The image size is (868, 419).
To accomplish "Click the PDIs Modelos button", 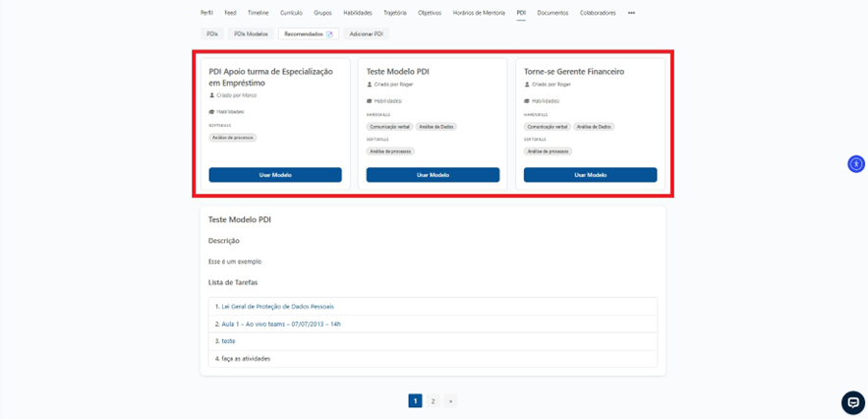I will tap(251, 34).
